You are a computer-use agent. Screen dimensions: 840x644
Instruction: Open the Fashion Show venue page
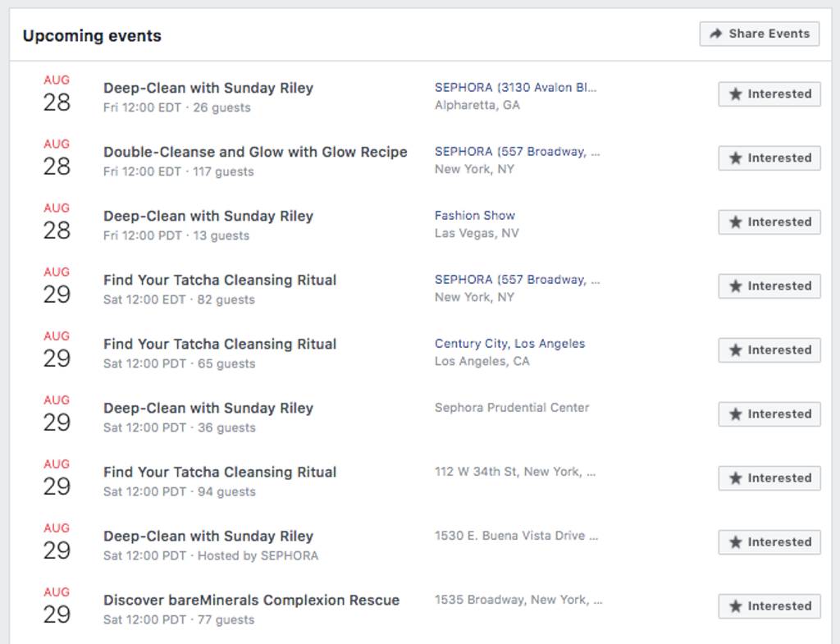tap(474, 214)
